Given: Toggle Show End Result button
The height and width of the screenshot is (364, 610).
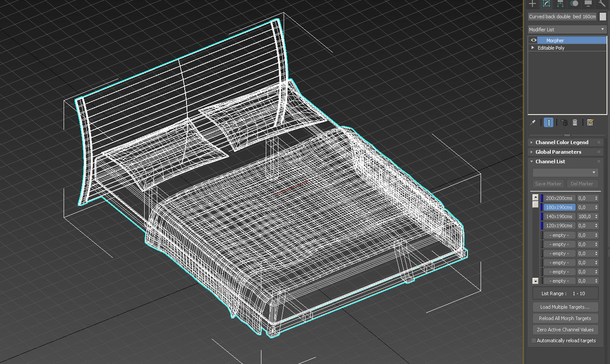Looking at the screenshot, I should click(x=549, y=123).
